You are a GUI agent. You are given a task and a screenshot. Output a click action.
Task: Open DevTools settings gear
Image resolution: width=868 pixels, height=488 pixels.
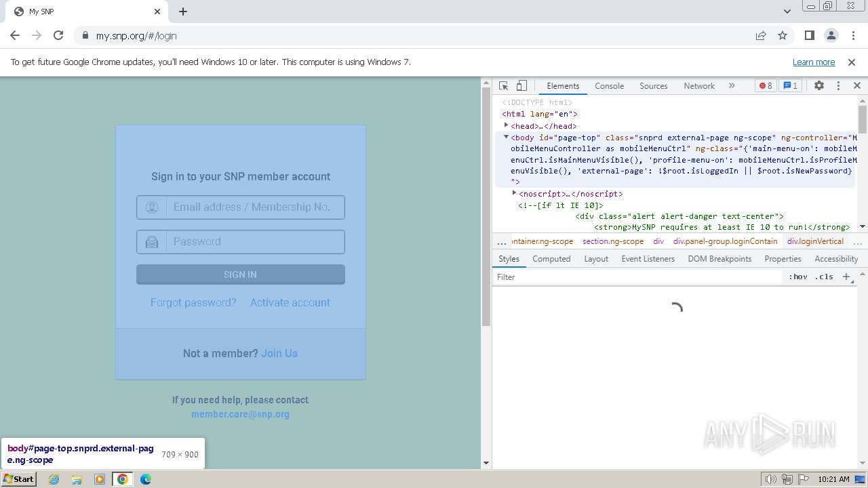pyautogui.click(x=819, y=86)
